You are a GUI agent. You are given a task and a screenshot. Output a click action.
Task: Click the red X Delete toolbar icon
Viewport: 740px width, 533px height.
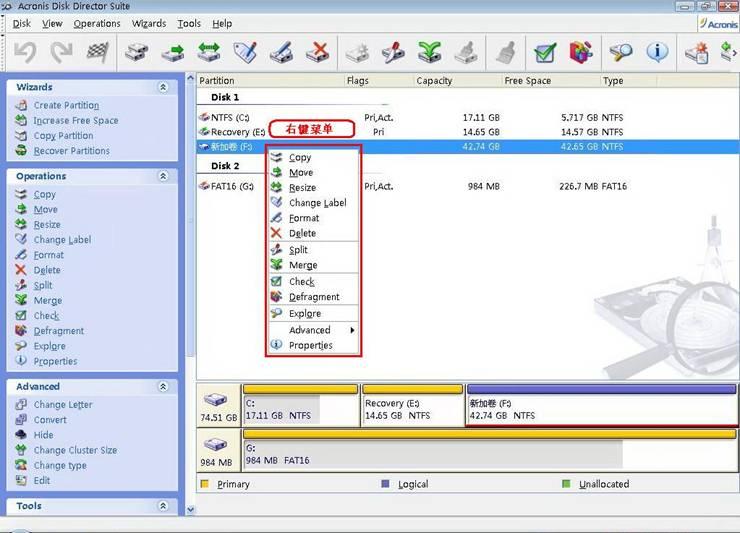coord(318,51)
